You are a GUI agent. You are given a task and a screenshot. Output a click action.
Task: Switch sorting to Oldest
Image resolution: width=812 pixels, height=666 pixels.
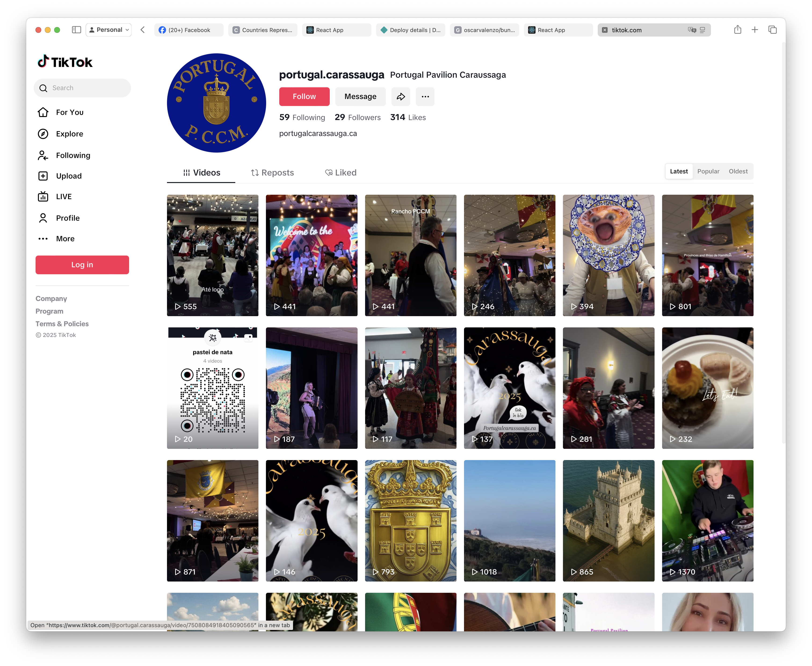click(x=738, y=171)
